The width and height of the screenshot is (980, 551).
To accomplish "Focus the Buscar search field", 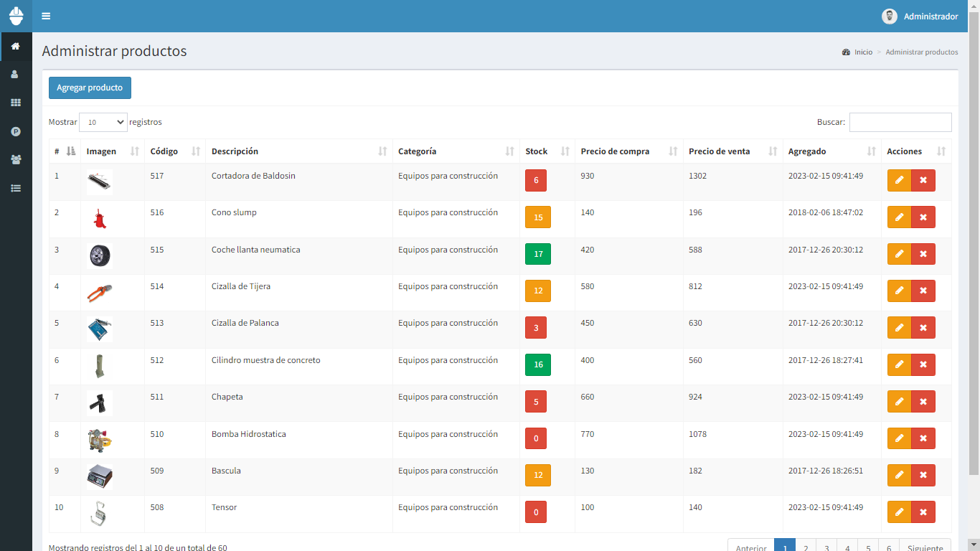I will (x=900, y=122).
